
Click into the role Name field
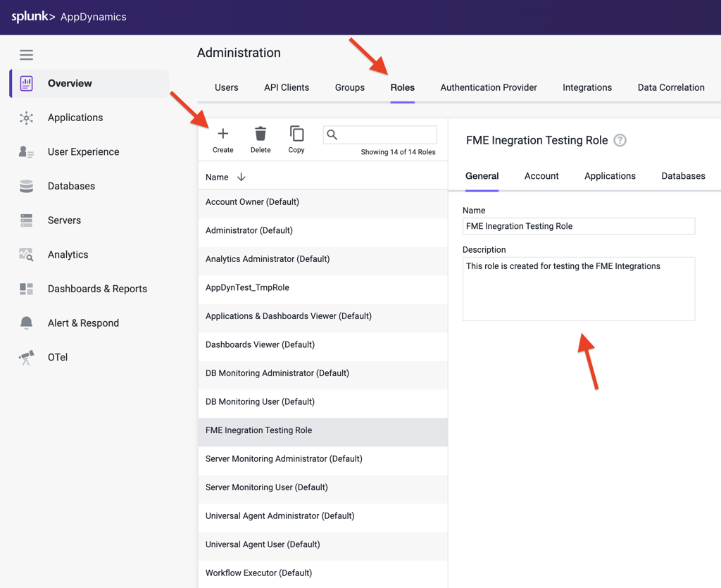(578, 226)
